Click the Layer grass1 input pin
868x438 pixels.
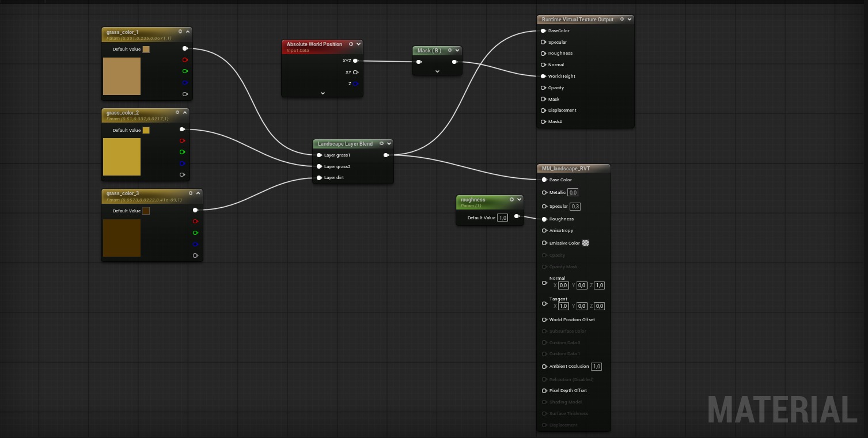[x=319, y=155]
